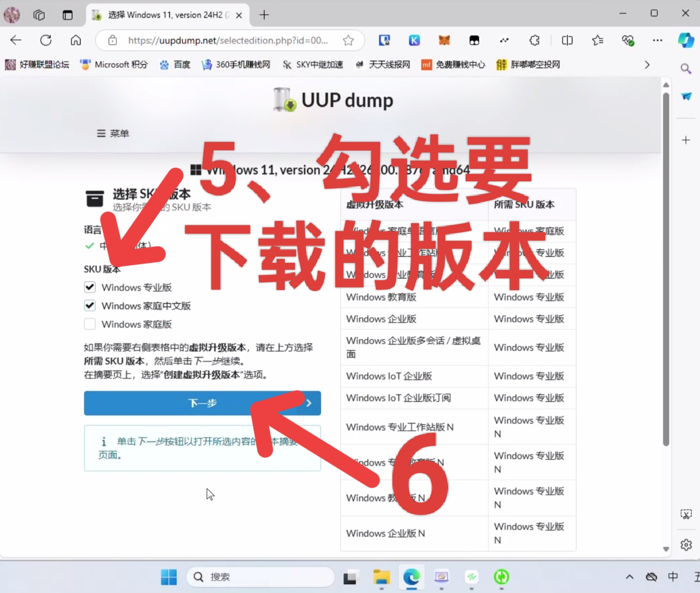The width and height of the screenshot is (700, 593).
Task: Open the 胖嘟嘟空投网 bookmark
Action: (x=528, y=64)
